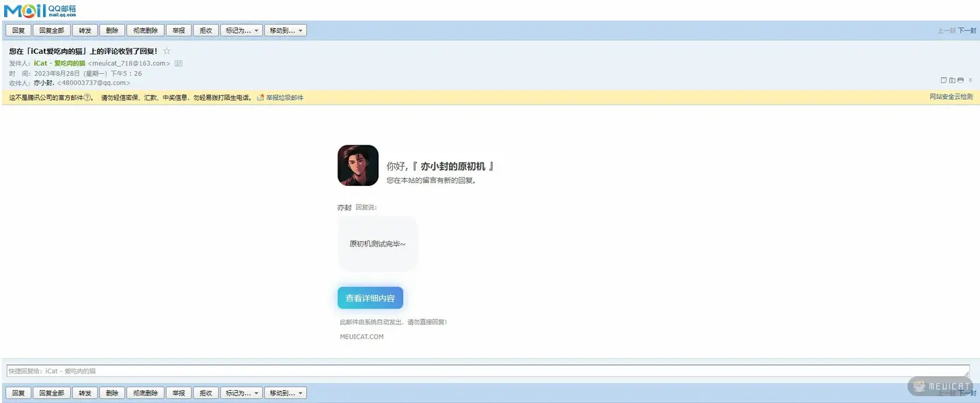Open top "标记为..." dropdown
This screenshot has width=980, height=403.
tap(241, 31)
